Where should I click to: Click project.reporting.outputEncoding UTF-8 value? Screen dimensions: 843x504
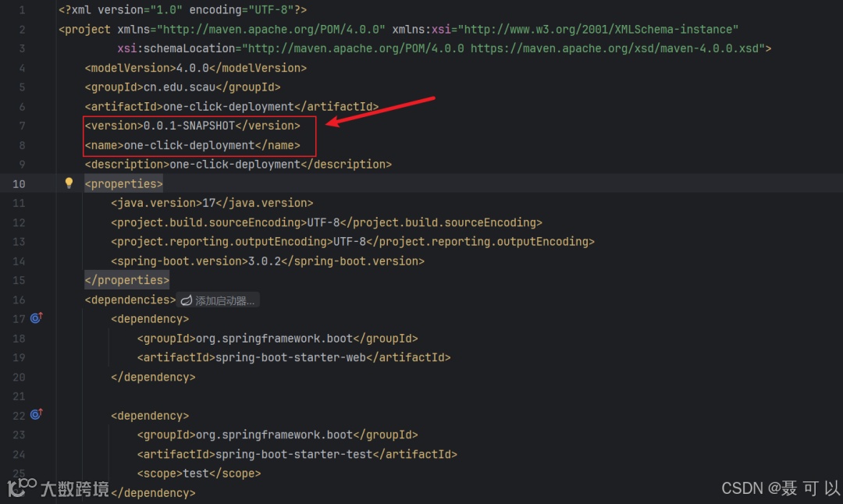pyautogui.click(x=350, y=242)
